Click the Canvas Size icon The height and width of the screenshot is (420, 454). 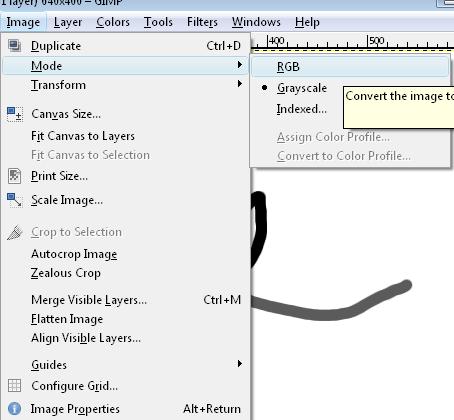[15, 114]
